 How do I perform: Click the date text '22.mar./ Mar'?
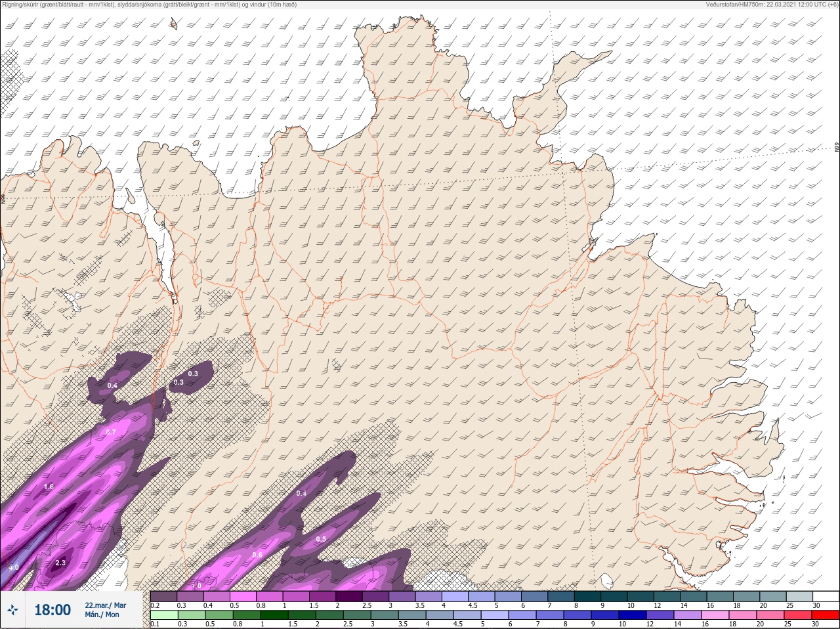click(106, 605)
